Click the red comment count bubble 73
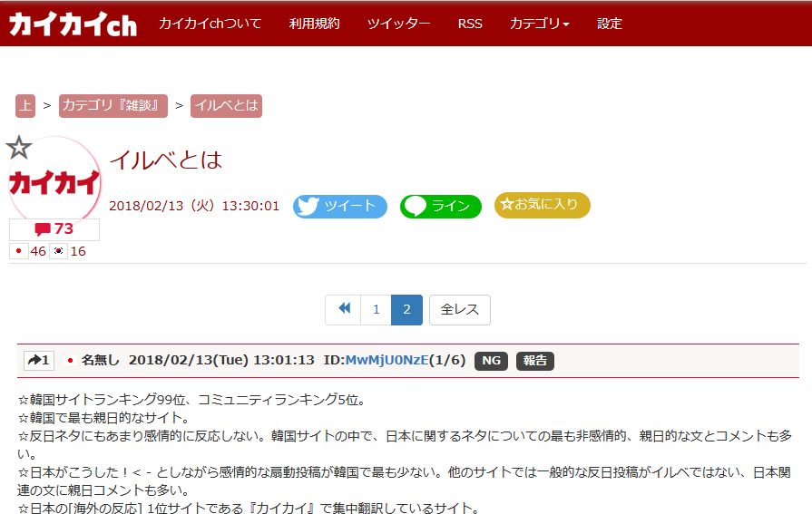Image resolution: width=812 pixels, height=514 pixels. pos(54,229)
